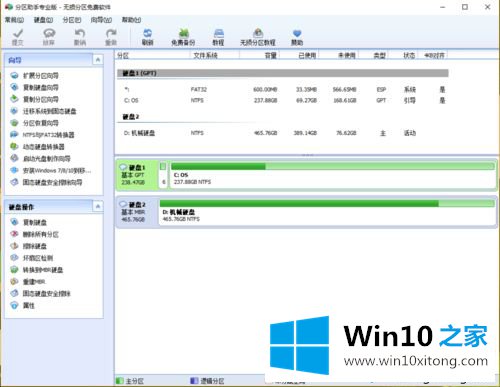Start 迁移系统到固态硬盘 migrate OS wizard
The image size is (500, 387).
[43, 111]
